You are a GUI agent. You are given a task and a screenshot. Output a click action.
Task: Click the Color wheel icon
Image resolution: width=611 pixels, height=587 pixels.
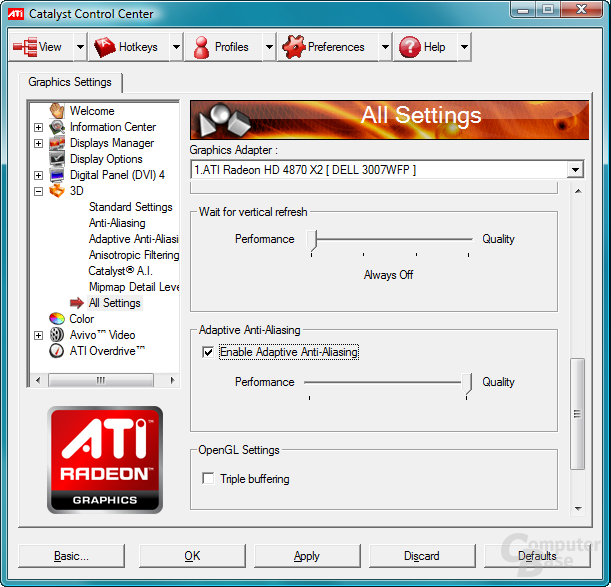click(57, 319)
